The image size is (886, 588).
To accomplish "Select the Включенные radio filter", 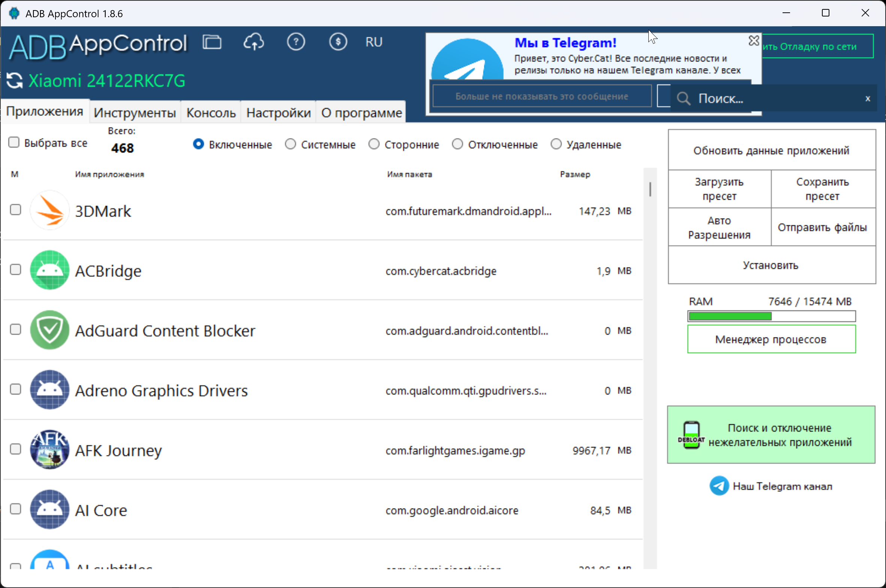I will (x=199, y=144).
